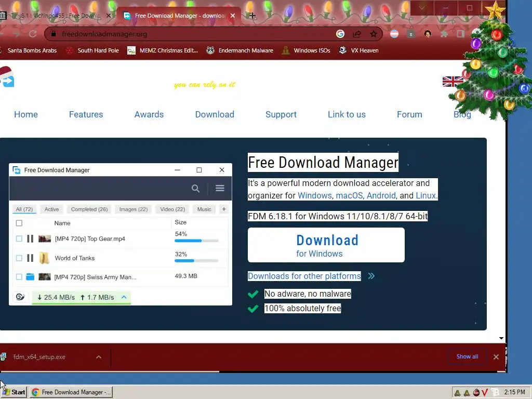Open Downloads for other platforms link
The image size is (532, 399).
pyautogui.click(x=304, y=276)
